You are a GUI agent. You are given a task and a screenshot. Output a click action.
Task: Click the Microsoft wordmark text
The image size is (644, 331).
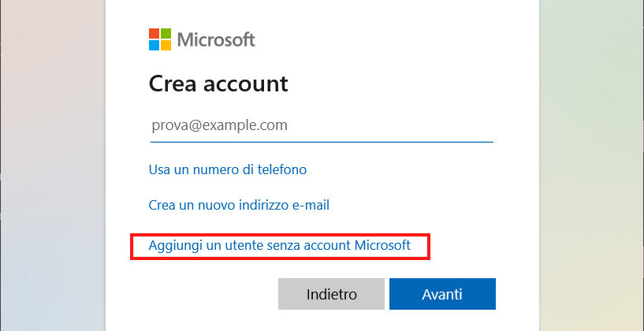click(216, 39)
